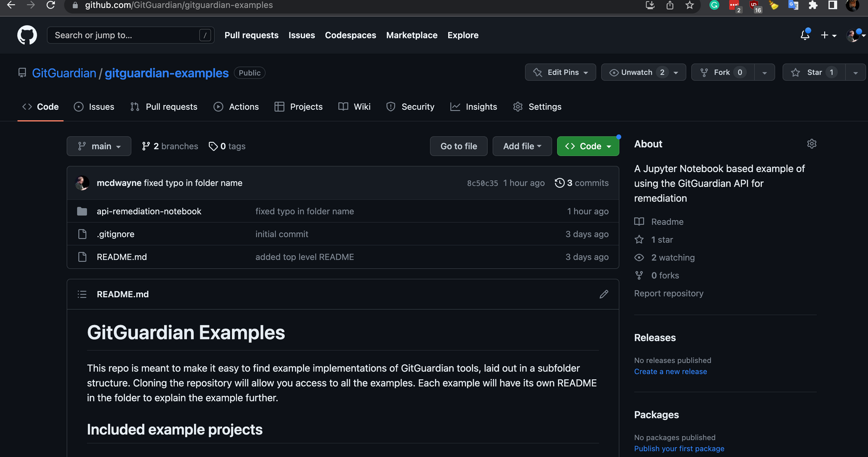Screen dimensions: 868x457
Task: Open the Actions tab
Action: click(x=236, y=107)
